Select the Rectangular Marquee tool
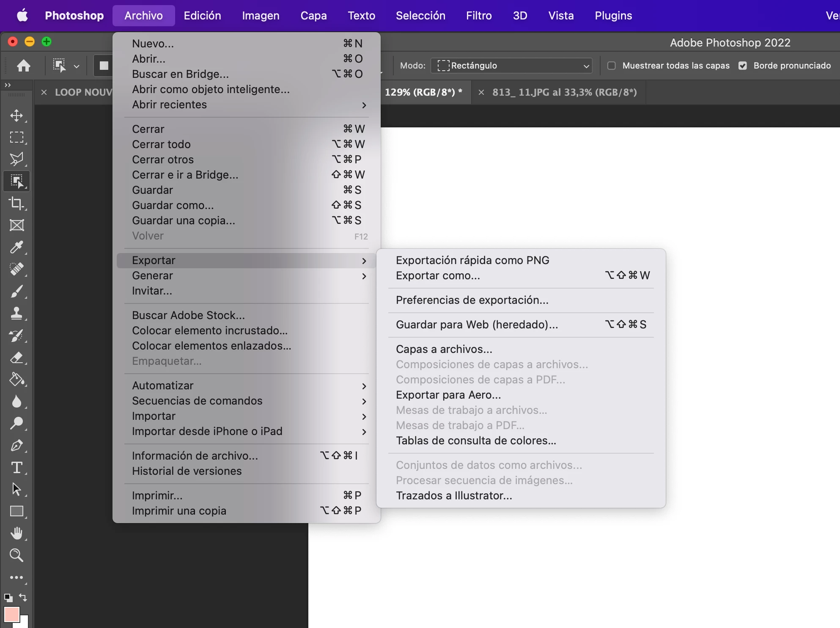 [x=16, y=138]
